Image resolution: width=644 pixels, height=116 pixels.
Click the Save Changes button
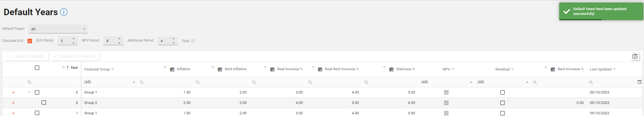(x=27, y=56)
